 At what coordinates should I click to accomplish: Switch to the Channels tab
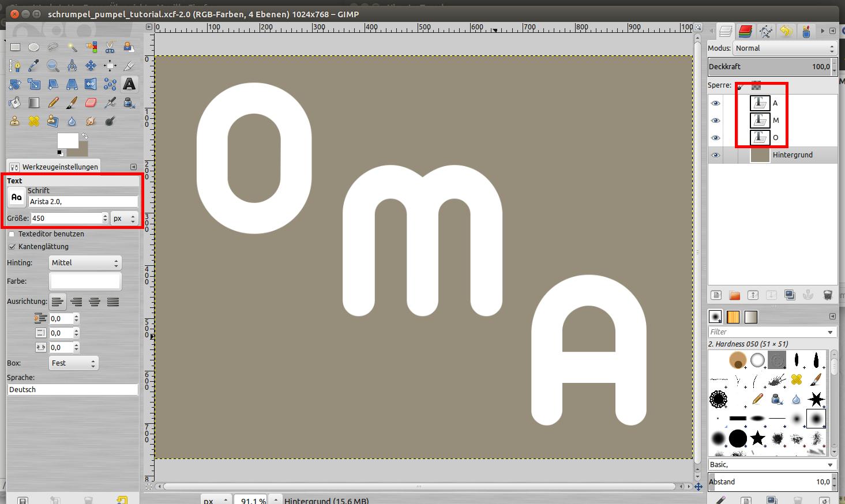click(x=745, y=31)
